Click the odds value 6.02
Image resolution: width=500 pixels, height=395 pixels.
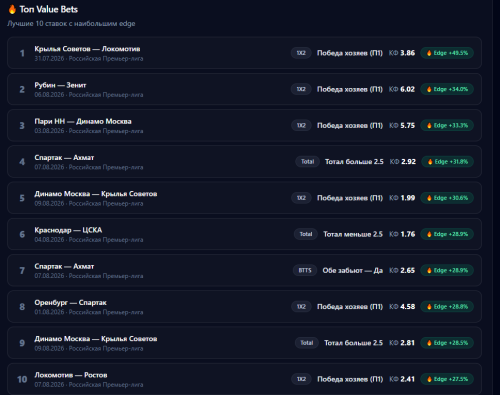(407, 89)
